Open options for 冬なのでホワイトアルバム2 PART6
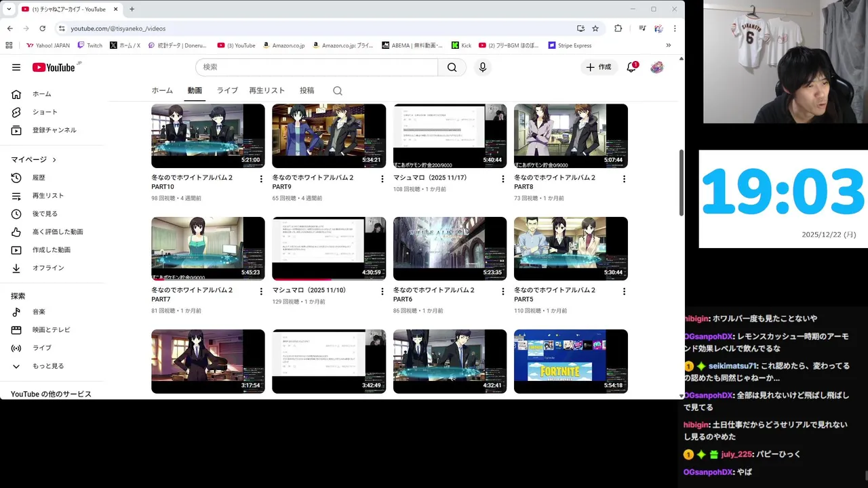 click(502, 291)
